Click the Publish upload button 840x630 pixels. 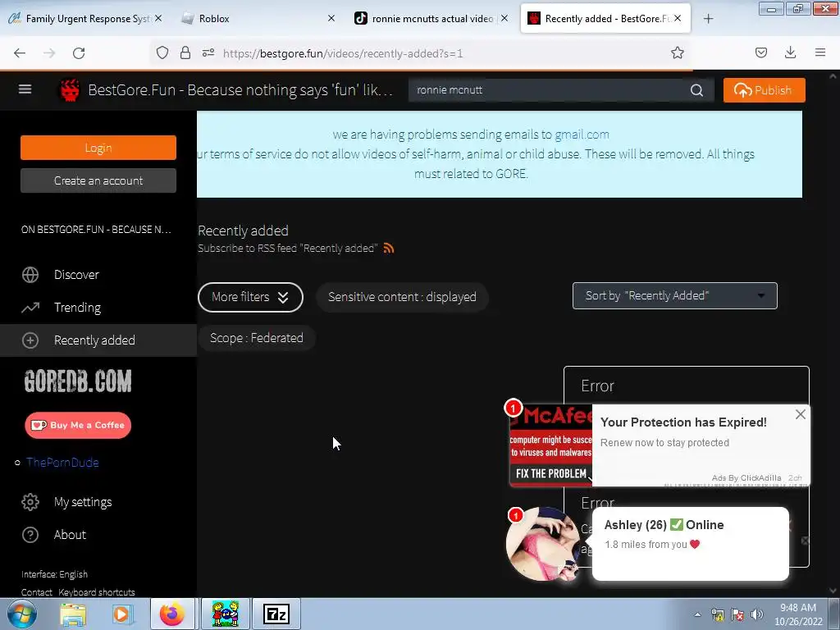coord(764,90)
